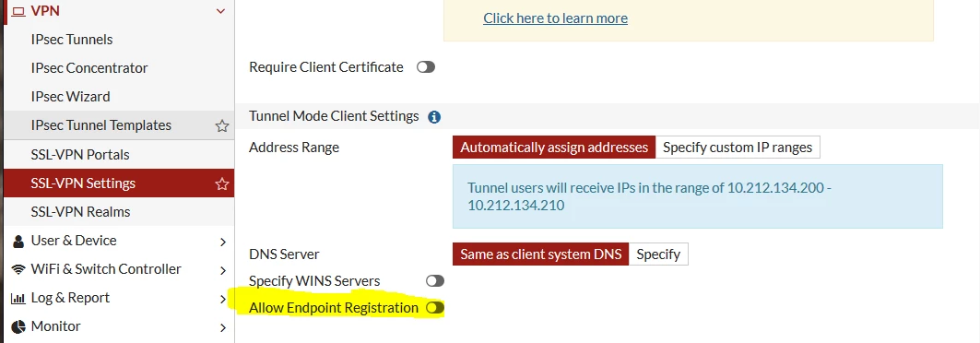The width and height of the screenshot is (980, 343).
Task: Click the User & Device person icon
Action: (x=18, y=242)
